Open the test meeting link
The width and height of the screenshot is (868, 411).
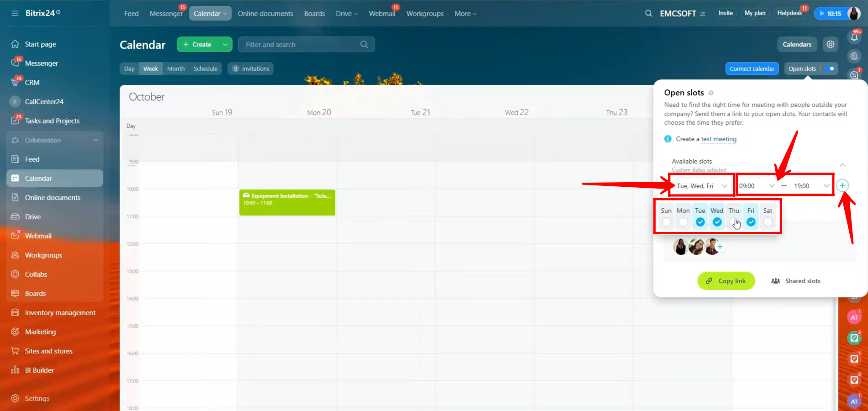[719, 139]
